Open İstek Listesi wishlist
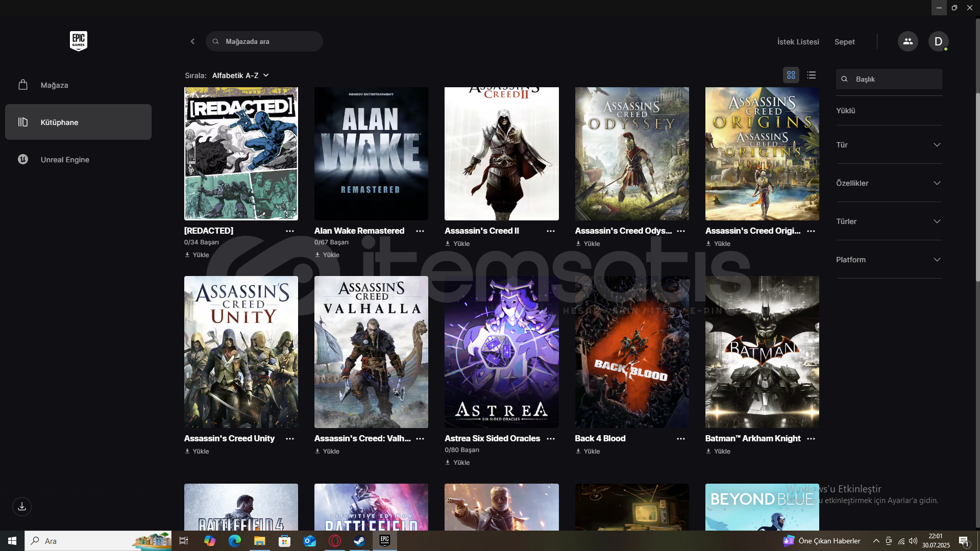This screenshot has width=980, height=551. 798,42
